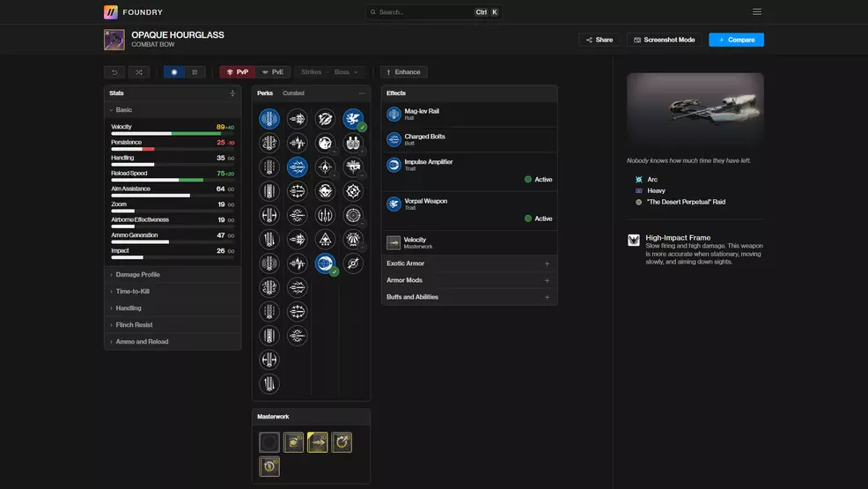The width and height of the screenshot is (868, 489).
Task: Click the undo arrow toolbar button
Action: click(114, 72)
